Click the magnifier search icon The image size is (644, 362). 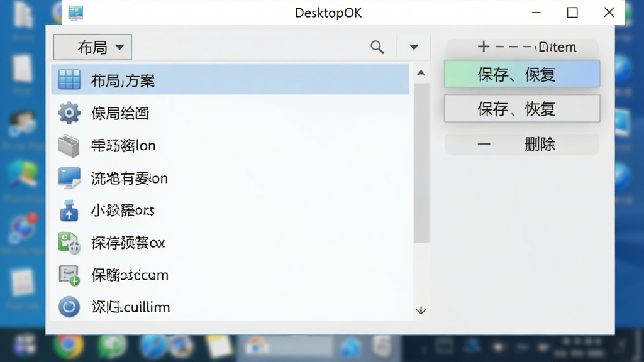tap(377, 47)
